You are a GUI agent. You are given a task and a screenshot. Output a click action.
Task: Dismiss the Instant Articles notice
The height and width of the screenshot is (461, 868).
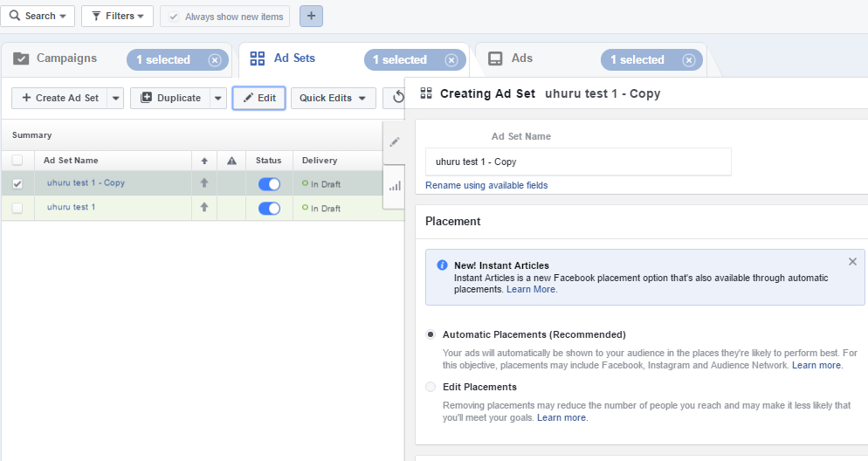click(x=852, y=261)
